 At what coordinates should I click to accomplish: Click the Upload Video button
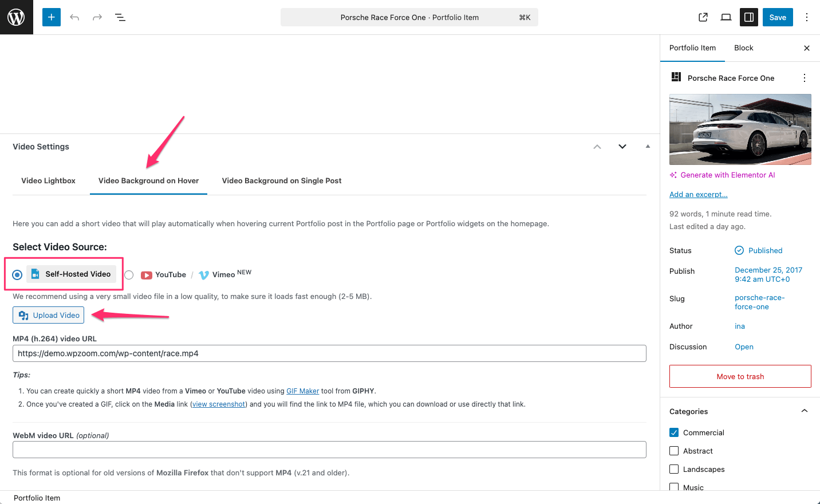pos(49,315)
